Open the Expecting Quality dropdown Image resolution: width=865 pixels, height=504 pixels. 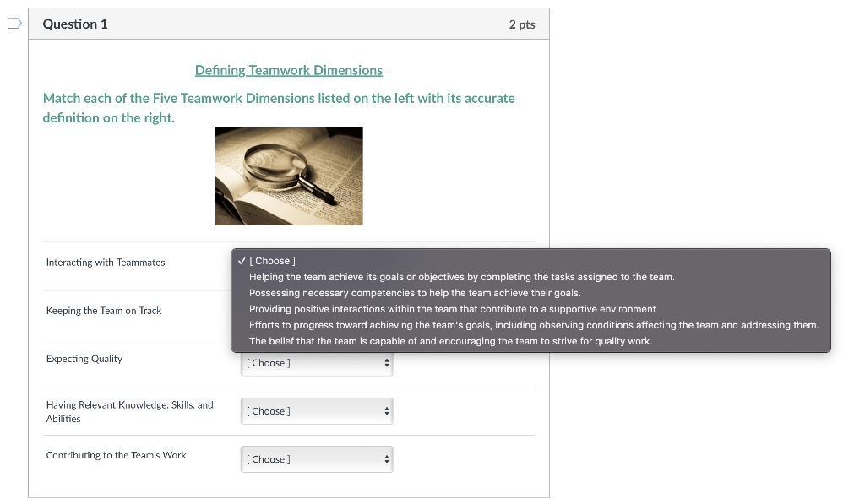pos(317,363)
